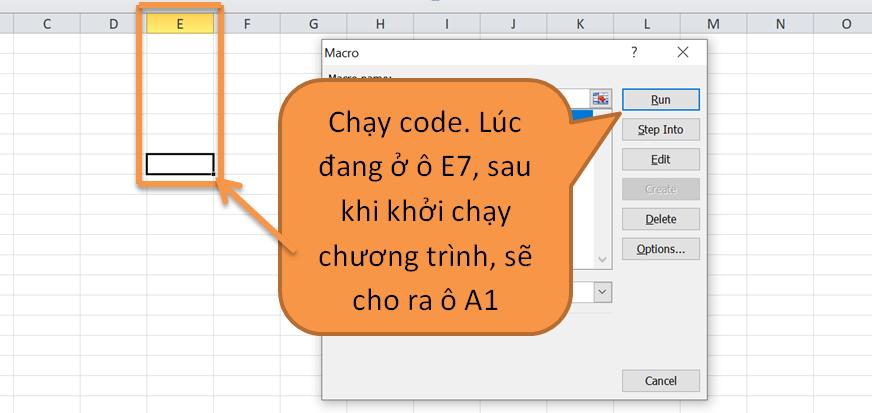Image resolution: width=872 pixels, height=413 pixels.
Task: Click the active cell E7
Action: 180,165
